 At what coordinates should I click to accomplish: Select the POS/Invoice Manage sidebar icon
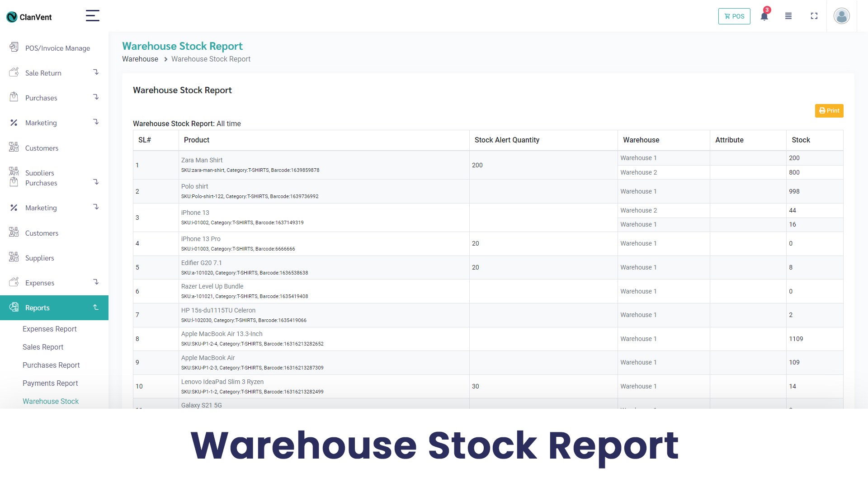[x=14, y=47]
